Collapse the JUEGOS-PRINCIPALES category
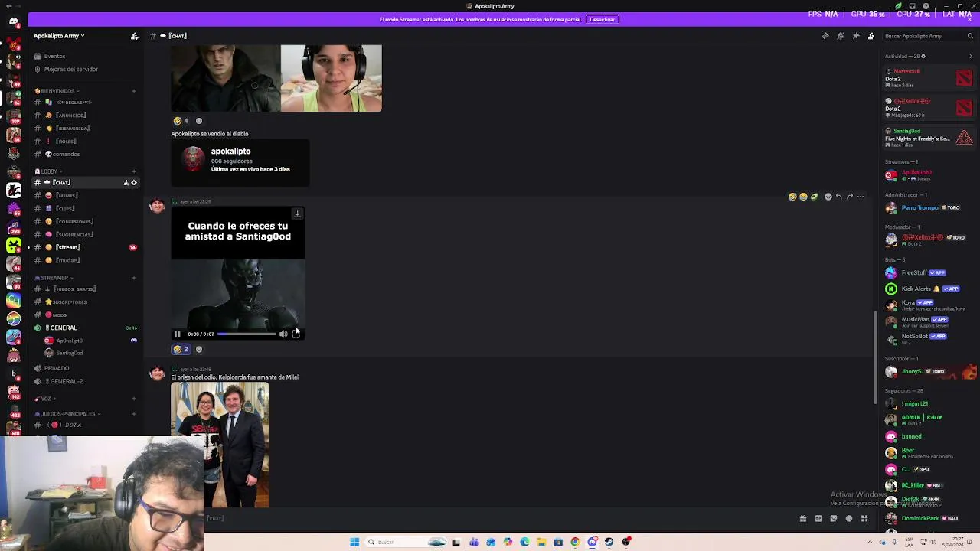The width and height of the screenshot is (980, 551). click(x=67, y=414)
